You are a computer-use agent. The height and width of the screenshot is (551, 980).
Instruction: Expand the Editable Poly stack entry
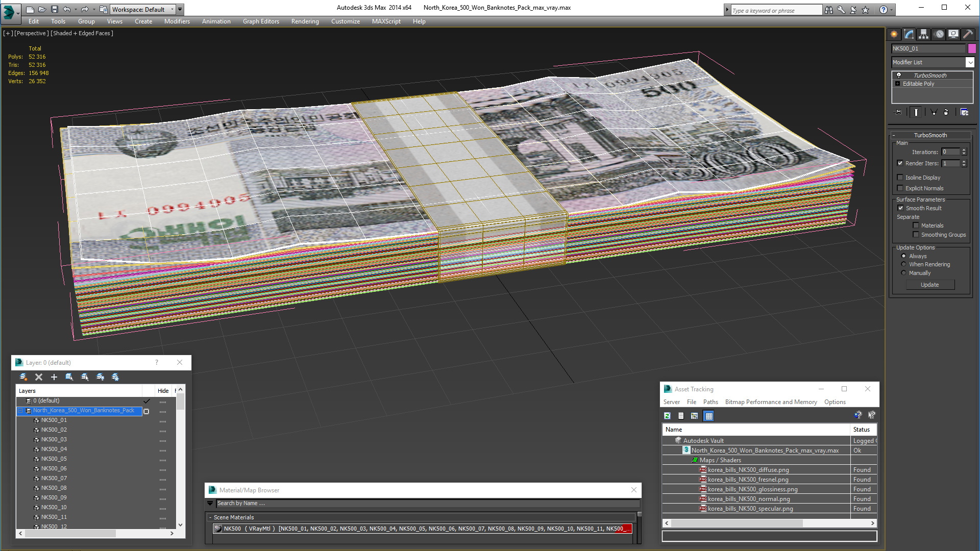pyautogui.click(x=897, y=84)
